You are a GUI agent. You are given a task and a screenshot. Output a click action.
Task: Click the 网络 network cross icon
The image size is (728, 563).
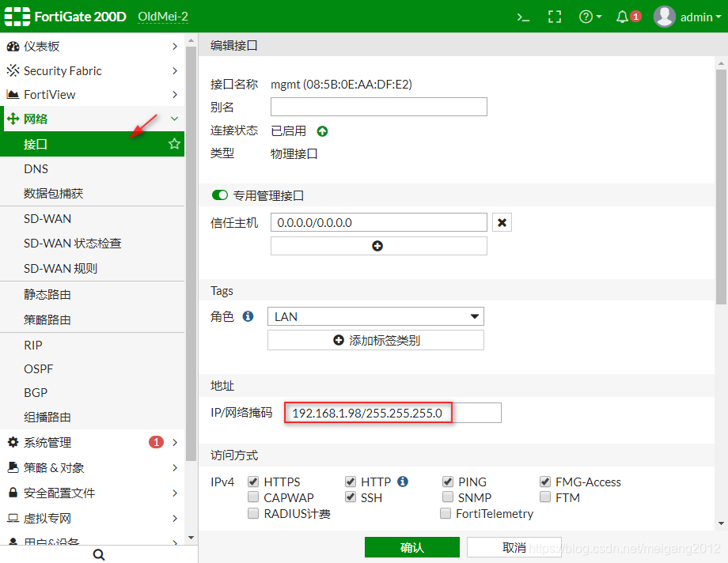[x=13, y=119]
